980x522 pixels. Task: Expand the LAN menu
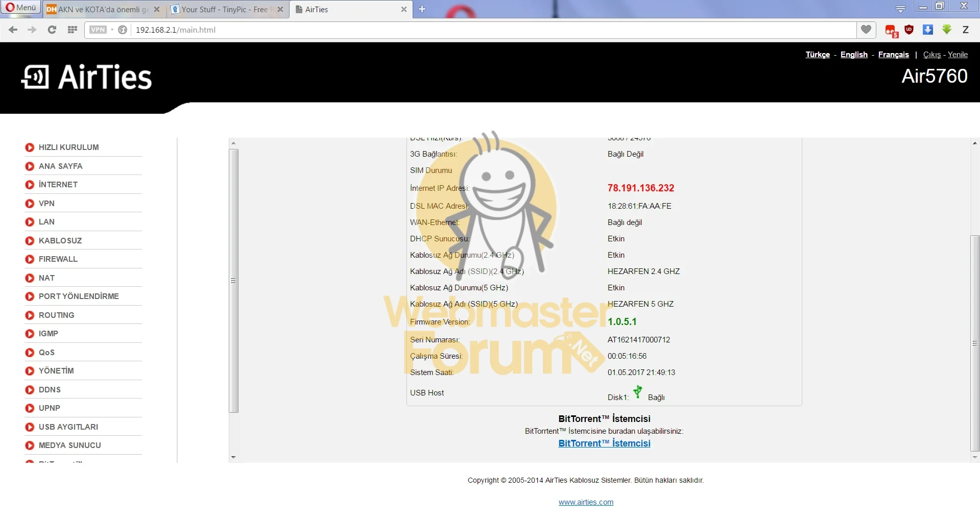tap(46, 222)
